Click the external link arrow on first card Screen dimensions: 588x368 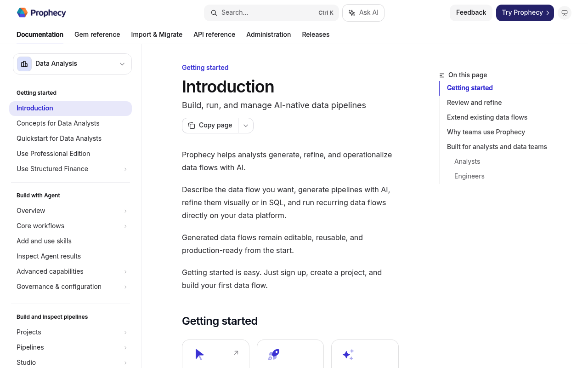(x=236, y=353)
